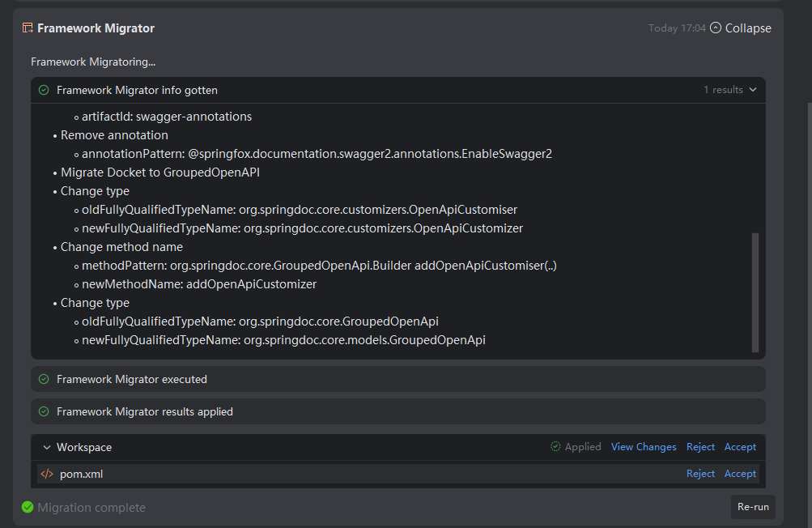Viewport: 812px width, 528px height.
Task: Reject all Workspace changes
Action: (700, 447)
